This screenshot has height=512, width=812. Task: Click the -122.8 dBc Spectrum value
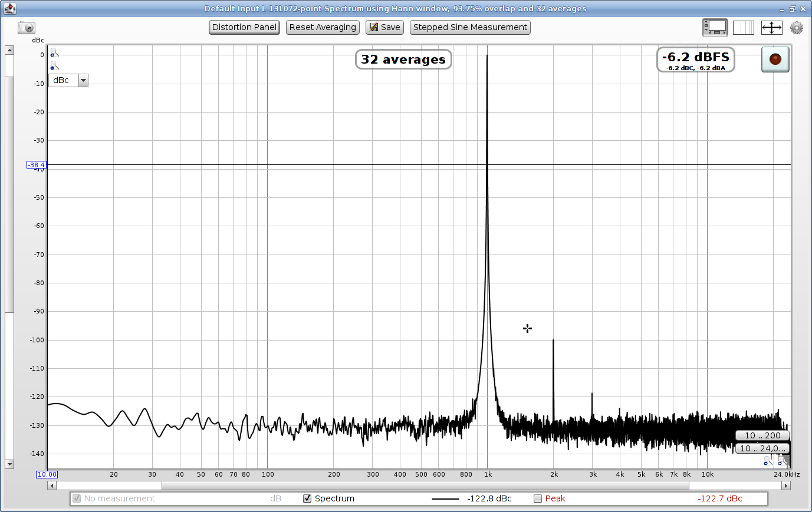coord(489,498)
